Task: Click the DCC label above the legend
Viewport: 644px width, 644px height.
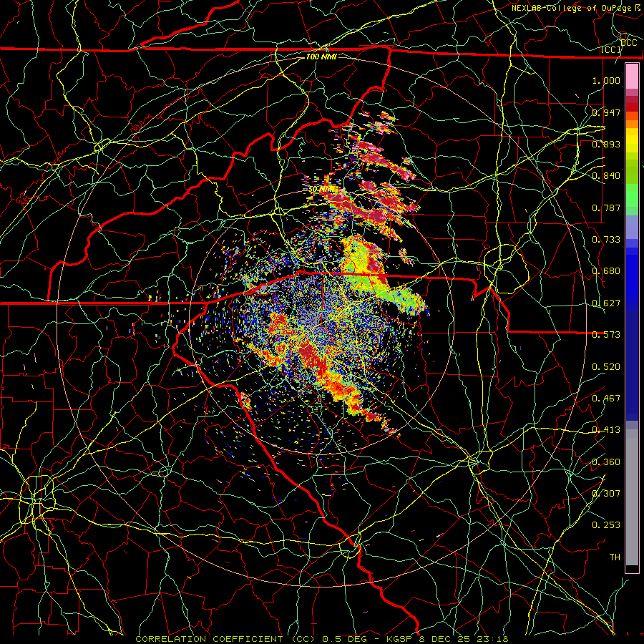Action: (629, 43)
